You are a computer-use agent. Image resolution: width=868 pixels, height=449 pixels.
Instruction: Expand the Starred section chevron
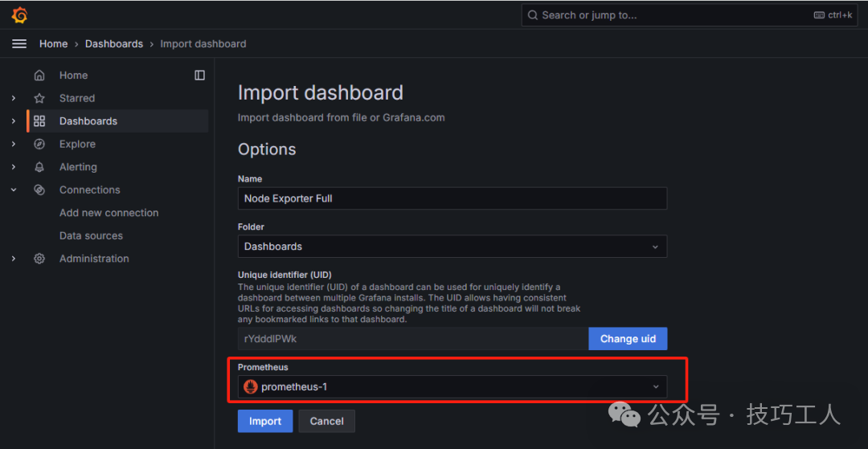click(14, 98)
